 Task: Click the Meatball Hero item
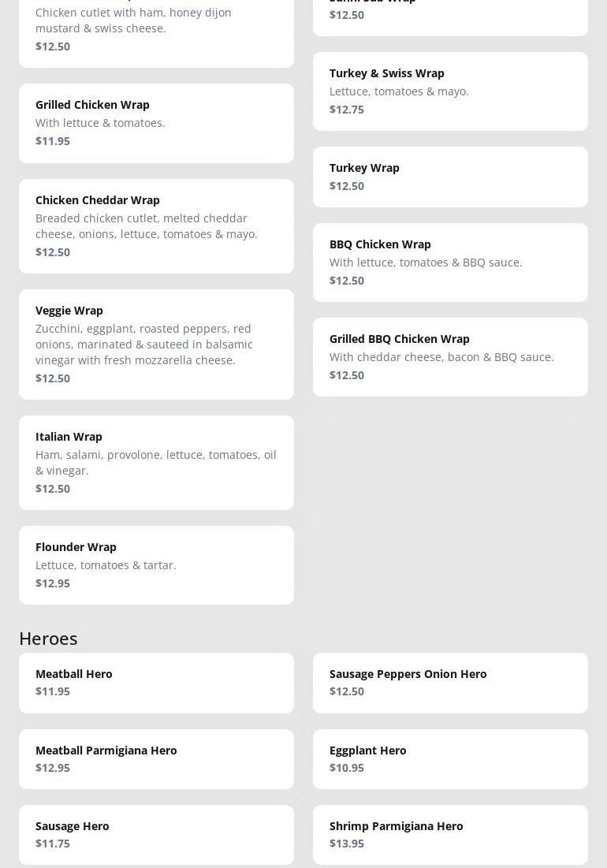(x=156, y=683)
